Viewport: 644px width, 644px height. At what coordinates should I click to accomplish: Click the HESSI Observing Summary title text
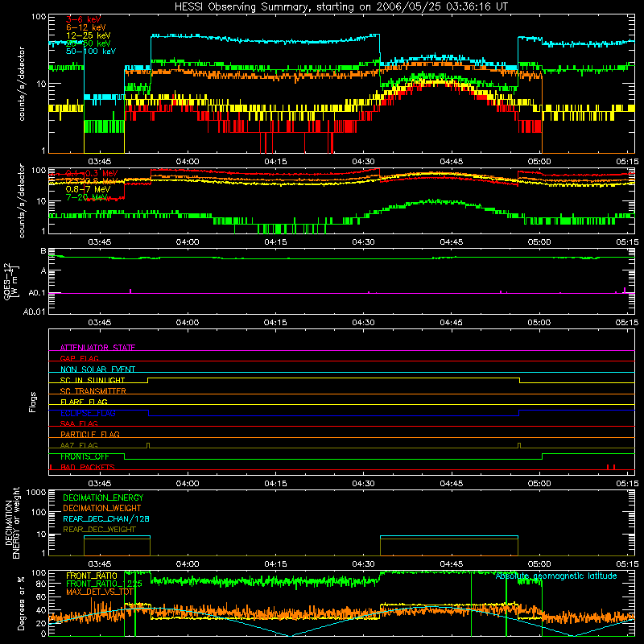(341, 7)
